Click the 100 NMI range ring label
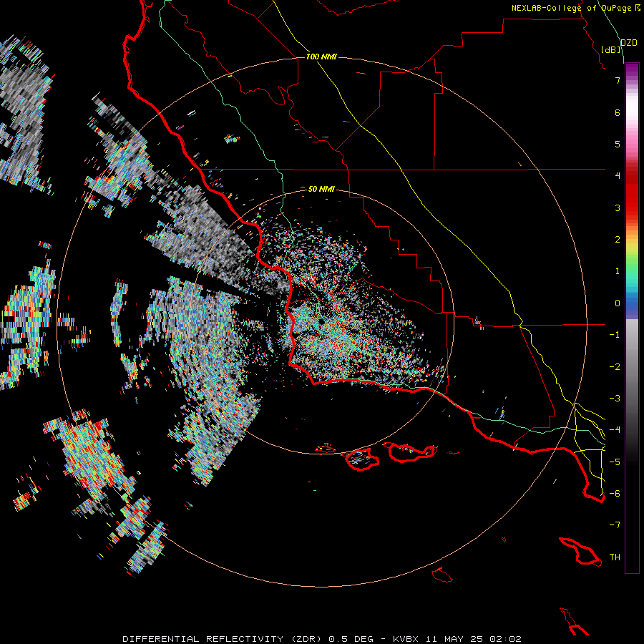 321,57
